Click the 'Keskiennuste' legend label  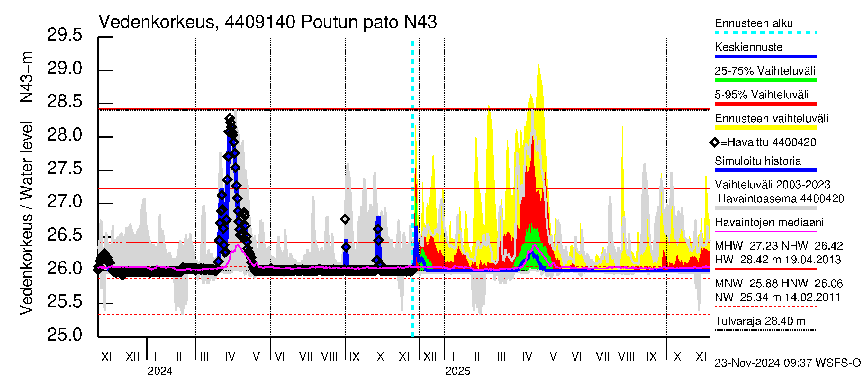pos(748,47)
